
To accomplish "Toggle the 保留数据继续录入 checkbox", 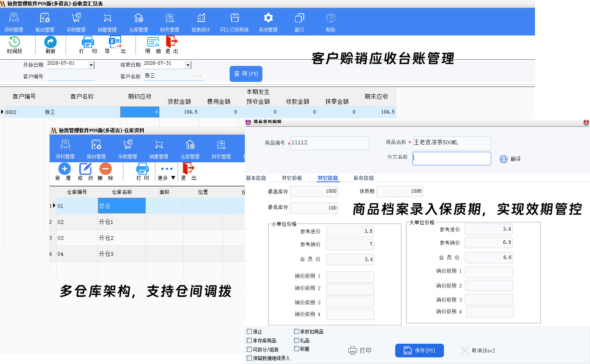I will pyautogui.click(x=249, y=358).
